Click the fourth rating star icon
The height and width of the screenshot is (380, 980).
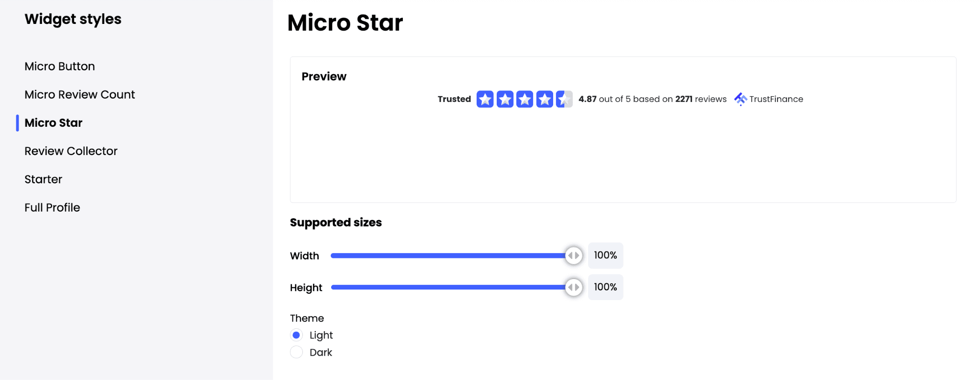pyautogui.click(x=545, y=99)
